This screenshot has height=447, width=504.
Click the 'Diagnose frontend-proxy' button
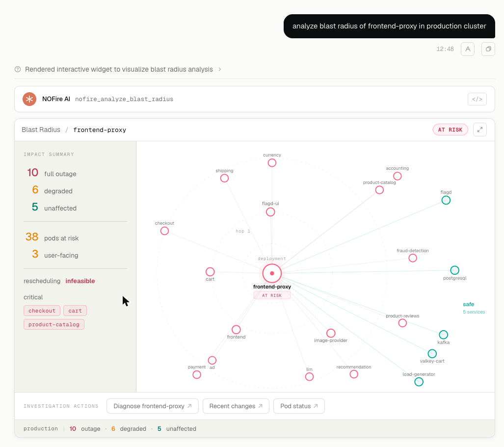coord(152,406)
